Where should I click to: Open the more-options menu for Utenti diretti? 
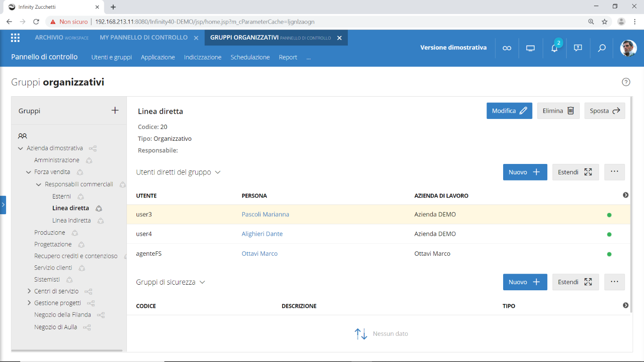614,172
